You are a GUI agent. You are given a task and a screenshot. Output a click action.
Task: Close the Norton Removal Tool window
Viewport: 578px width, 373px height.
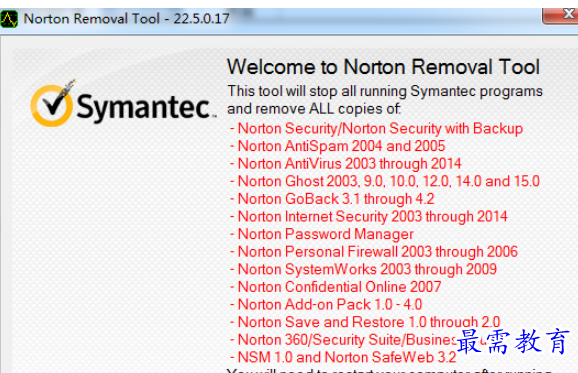point(560,16)
